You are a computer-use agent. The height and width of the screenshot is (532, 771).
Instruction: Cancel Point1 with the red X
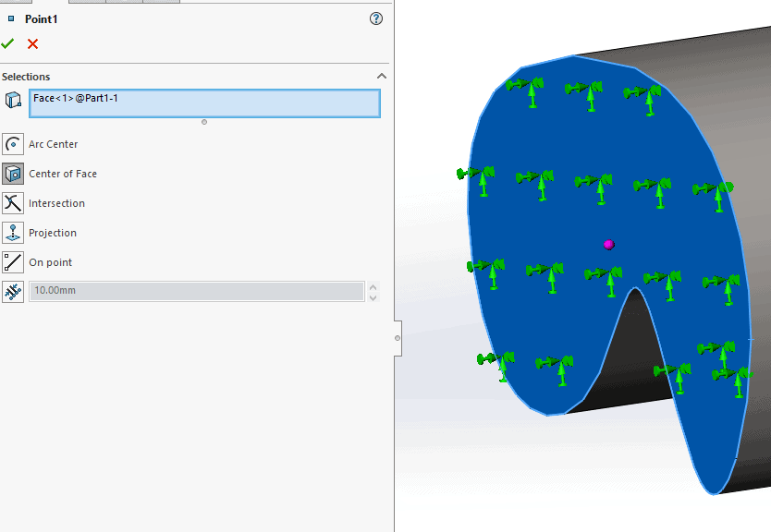pyautogui.click(x=33, y=43)
